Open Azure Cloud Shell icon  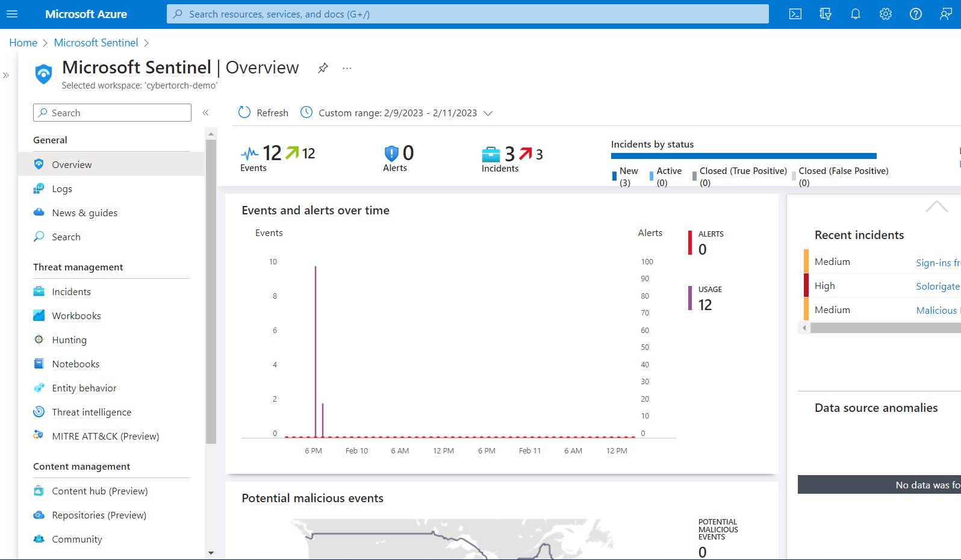coord(795,14)
